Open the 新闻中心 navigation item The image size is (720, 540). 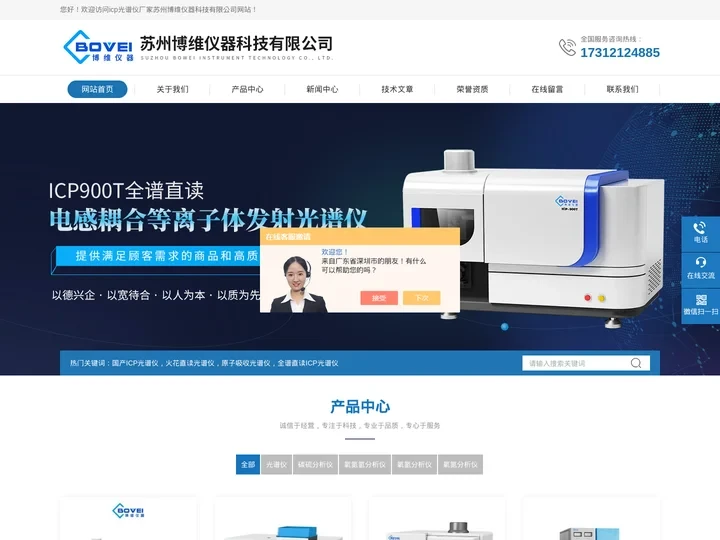[322, 89]
